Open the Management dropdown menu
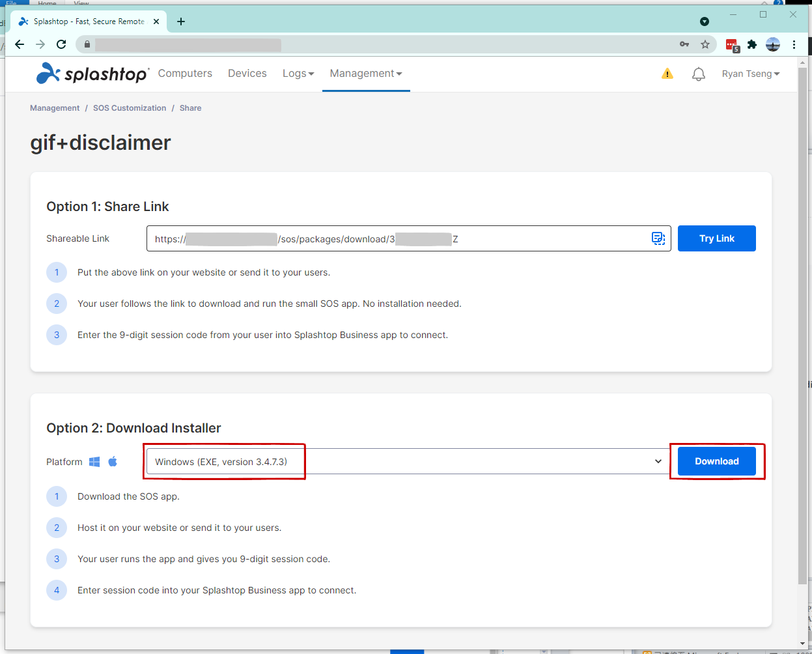 coord(366,74)
